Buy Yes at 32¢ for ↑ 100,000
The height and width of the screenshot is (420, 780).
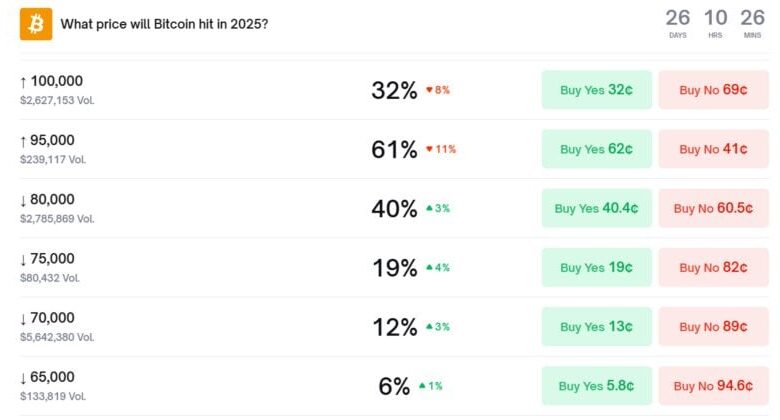[596, 90]
